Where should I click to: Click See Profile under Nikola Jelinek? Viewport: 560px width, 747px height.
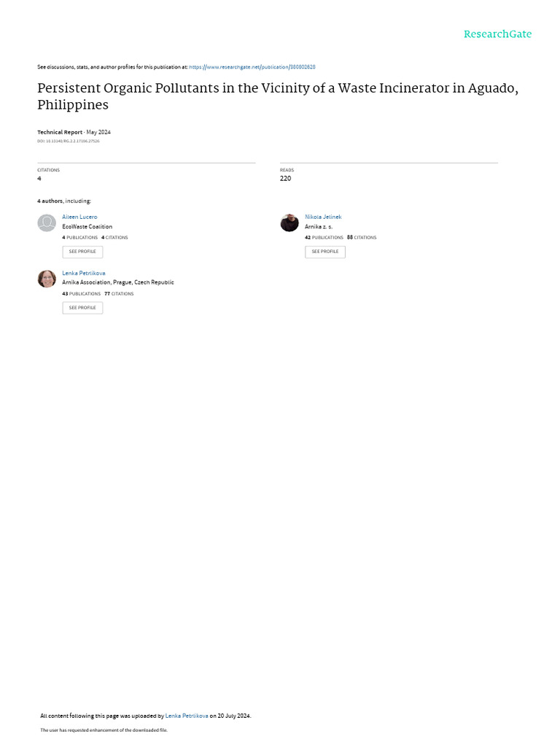(325, 252)
